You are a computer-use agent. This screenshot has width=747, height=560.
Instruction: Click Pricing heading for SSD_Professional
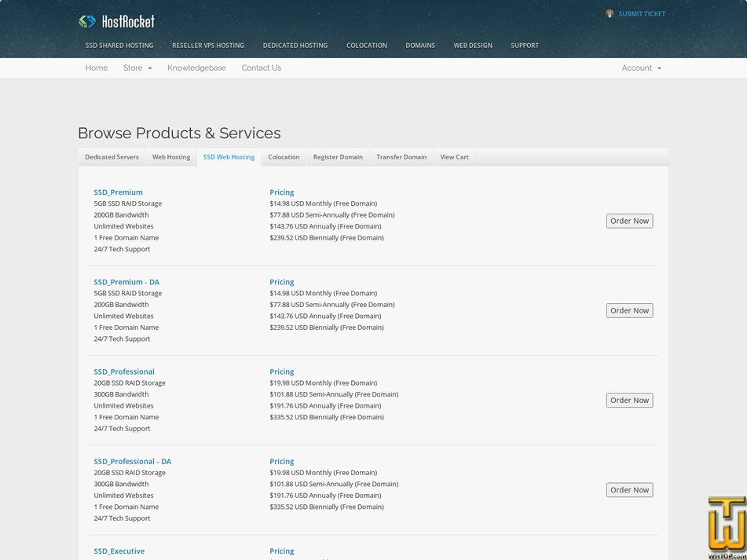coord(281,372)
